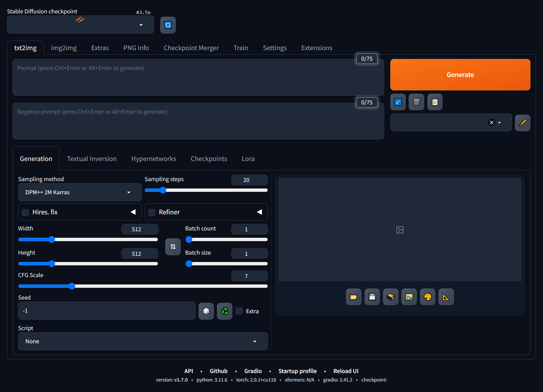Click the CFG Scale slider handle
This screenshot has width=543, height=392.
click(x=72, y=286)
